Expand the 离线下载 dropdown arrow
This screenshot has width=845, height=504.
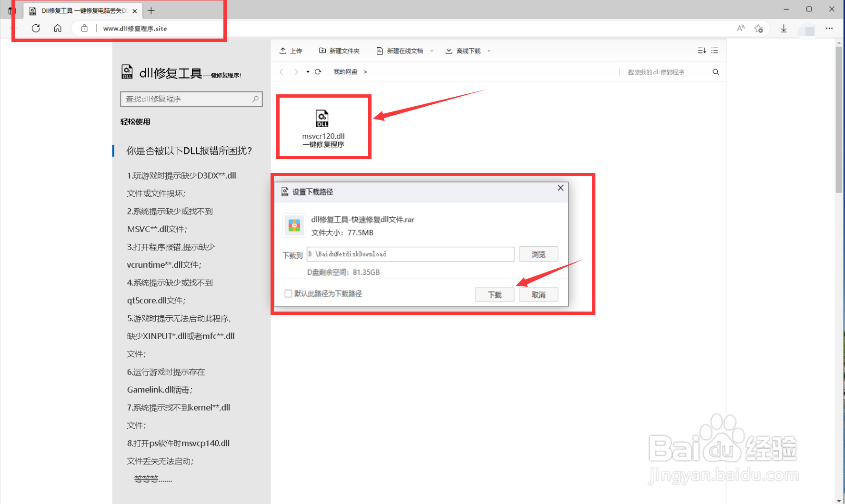[x=489, y=51]
